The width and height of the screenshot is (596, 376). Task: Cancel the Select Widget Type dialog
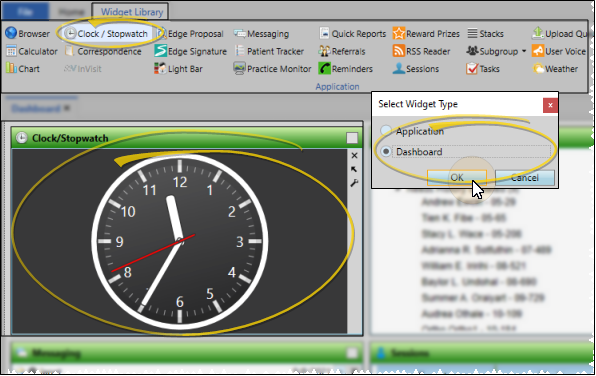(525, 178)
